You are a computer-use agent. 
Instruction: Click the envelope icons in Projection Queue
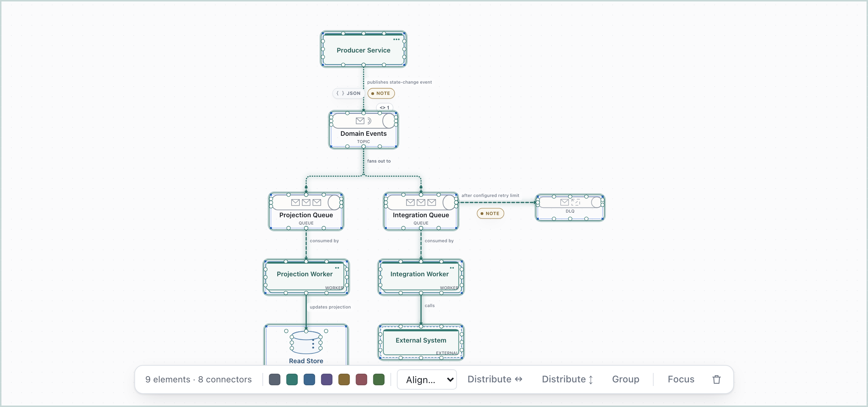pos(306,202)
